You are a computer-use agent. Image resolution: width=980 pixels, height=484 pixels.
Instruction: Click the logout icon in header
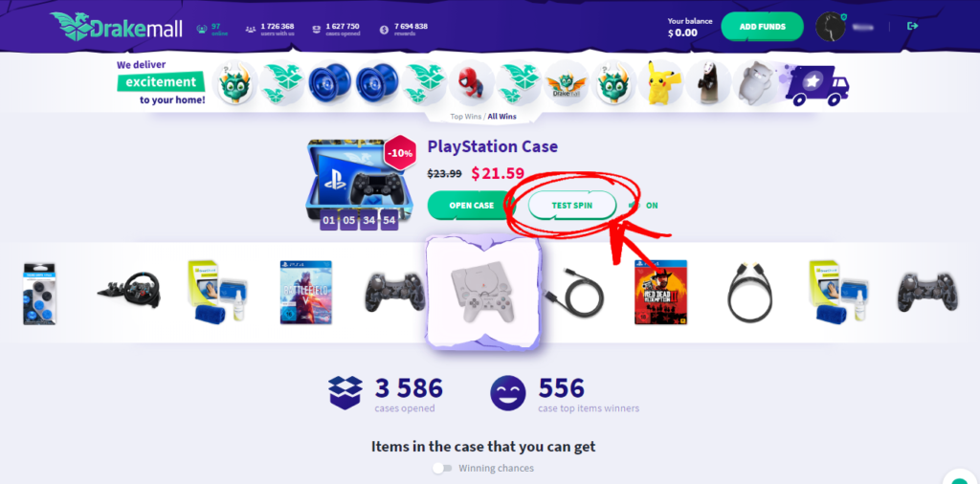pos(912,26)
